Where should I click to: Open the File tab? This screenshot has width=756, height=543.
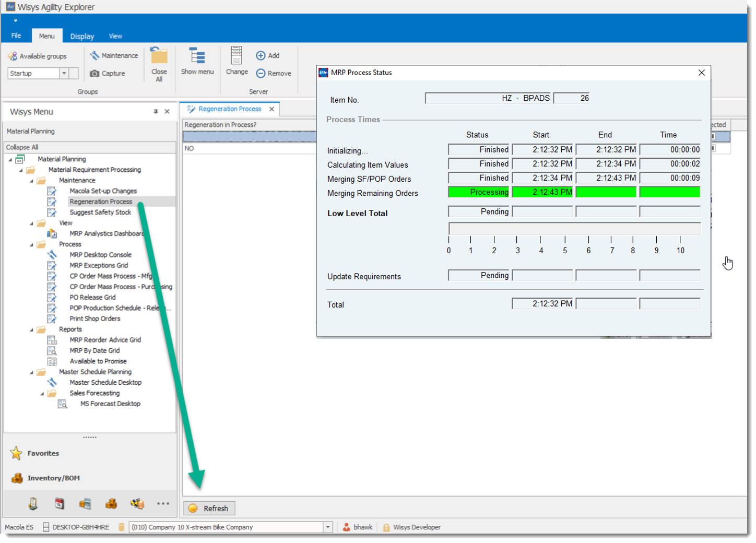[16, 36]
